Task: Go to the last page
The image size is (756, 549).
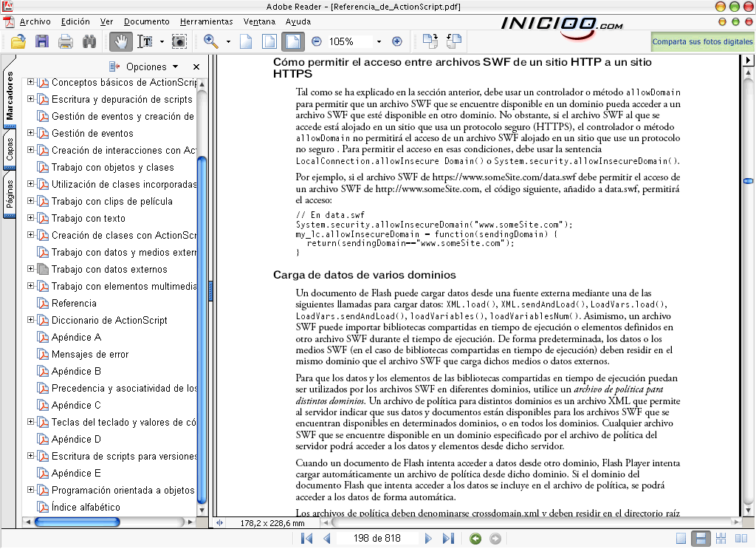Action: [448, 539]
